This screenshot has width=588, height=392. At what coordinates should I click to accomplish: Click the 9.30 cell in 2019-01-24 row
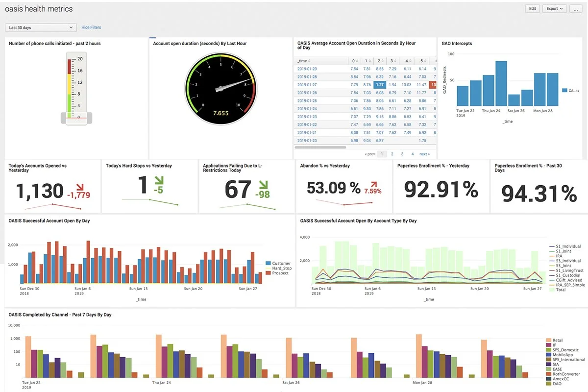click(367, 109)
